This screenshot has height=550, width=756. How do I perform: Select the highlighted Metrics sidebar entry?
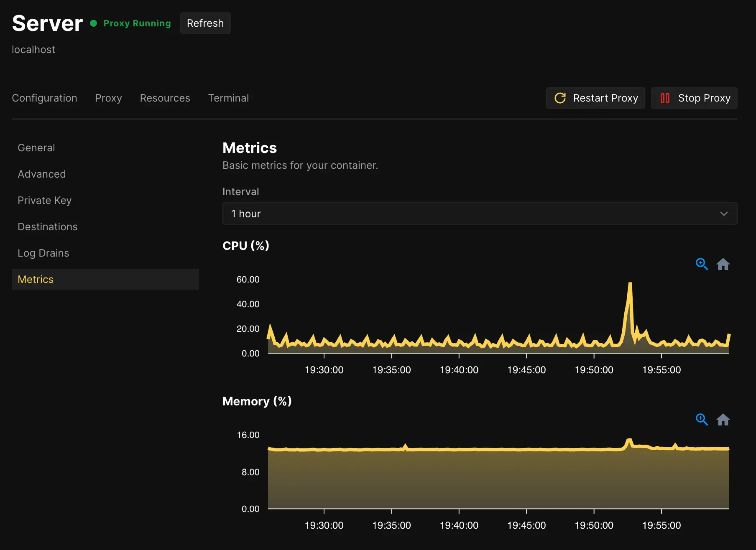(36, 279)
